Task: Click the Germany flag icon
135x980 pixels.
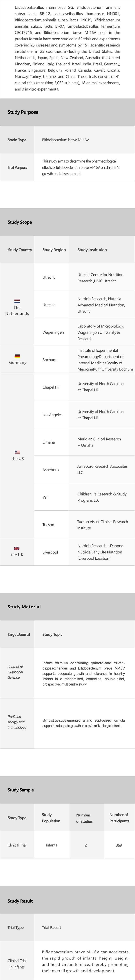Action: pos(17,356)
